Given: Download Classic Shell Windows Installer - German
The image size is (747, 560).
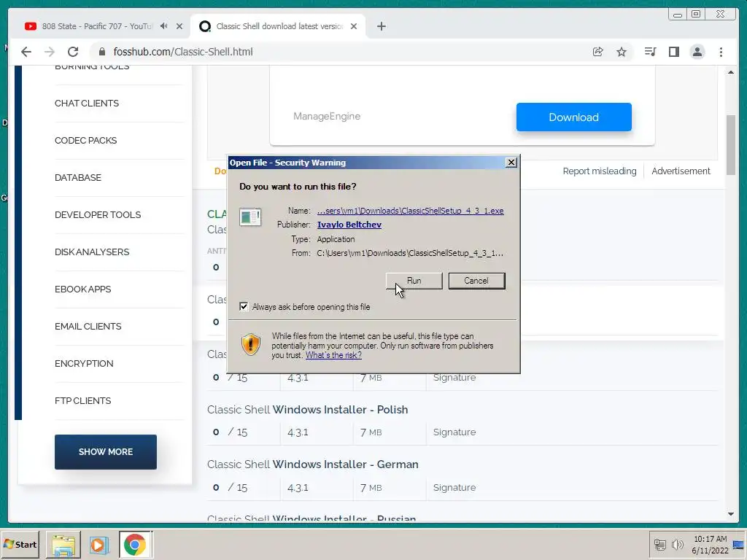Looking at the screenshot, I should 312,464.
